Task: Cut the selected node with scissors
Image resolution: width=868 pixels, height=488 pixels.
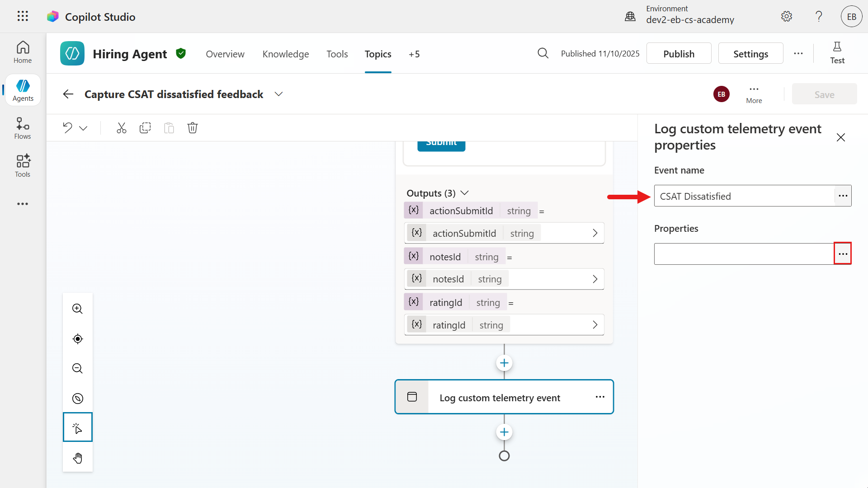Action: pyautogui.click(x=121, y=128)
